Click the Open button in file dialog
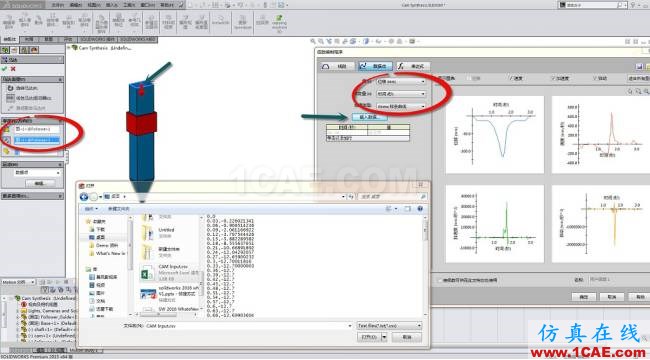 click(x=369, y=337)
